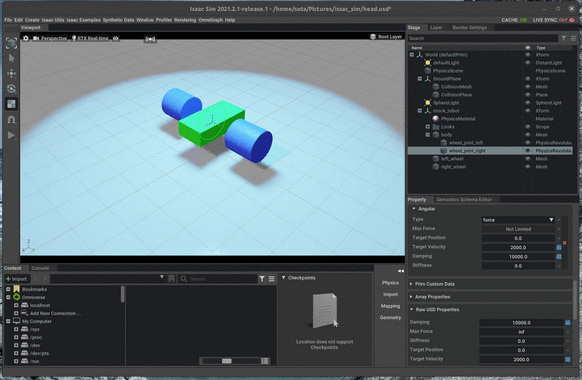Open the Stage filter funnel icon
The height and width of the screenshot is (380, 582).
564,38
